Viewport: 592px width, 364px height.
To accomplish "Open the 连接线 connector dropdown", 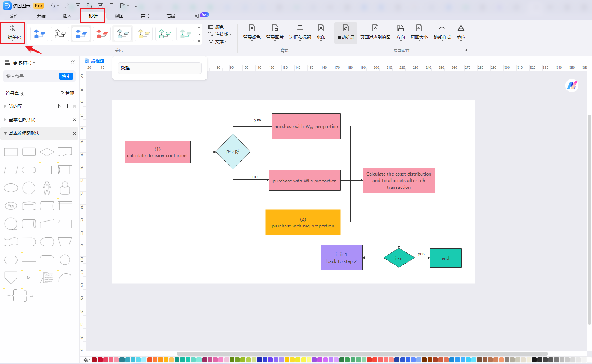I will pyautogui.click(x=220, y=34).
